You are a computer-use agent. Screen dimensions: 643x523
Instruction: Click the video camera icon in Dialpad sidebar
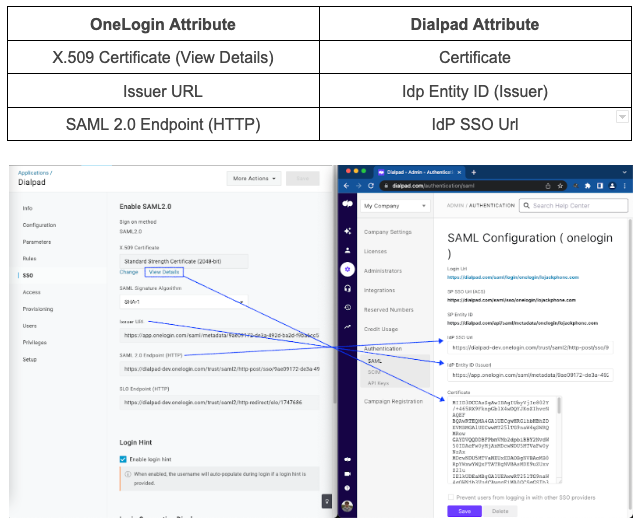point(347,474)
